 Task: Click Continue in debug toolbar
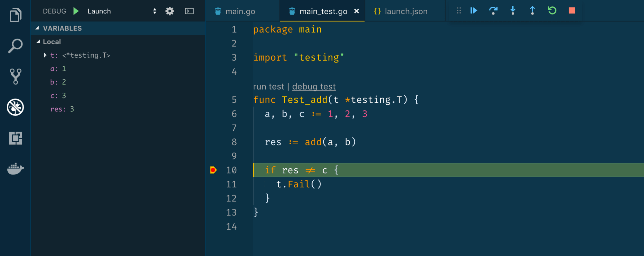[473, 11]
